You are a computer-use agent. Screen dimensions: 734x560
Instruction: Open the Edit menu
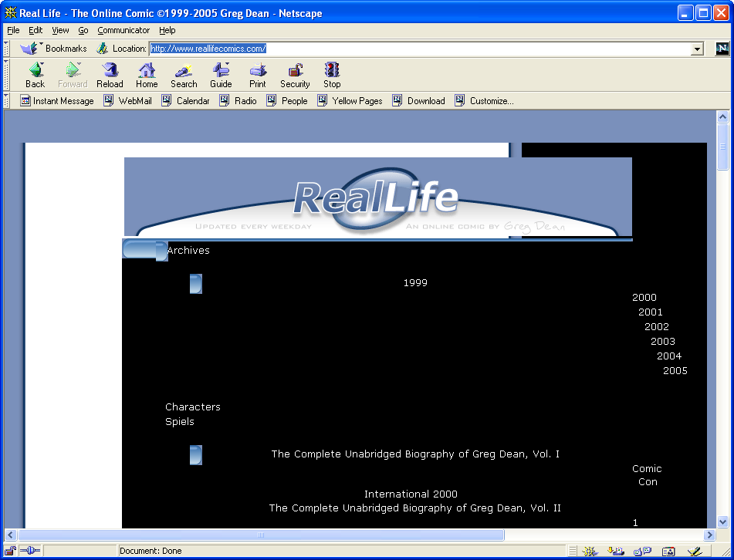click(35, 30)
